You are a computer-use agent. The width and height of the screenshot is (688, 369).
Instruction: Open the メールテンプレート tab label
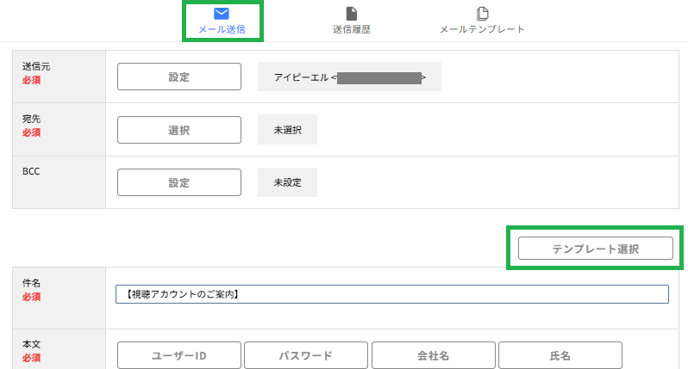point(482,29)
